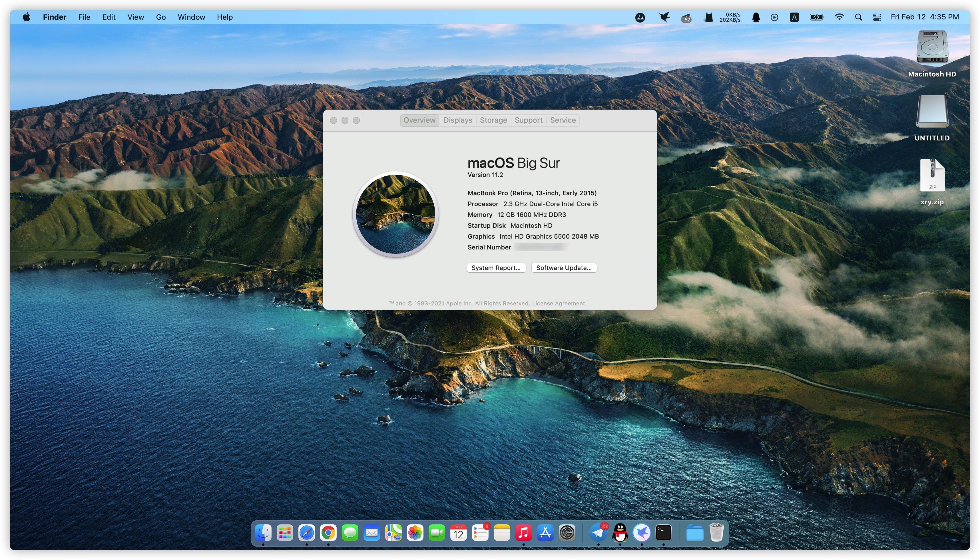Launch Telegram from the Dock
The width and height of the screenshot is (980, 560).
coord(598,533)
